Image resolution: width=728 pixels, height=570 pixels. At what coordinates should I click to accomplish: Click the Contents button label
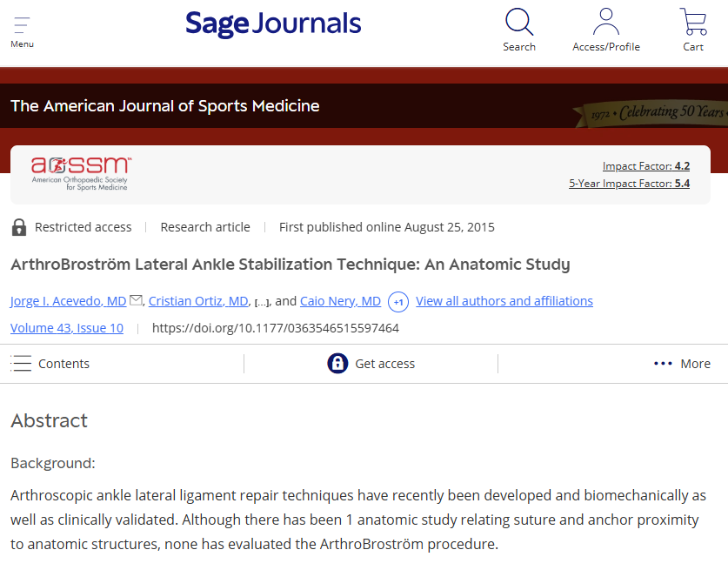pos(63,364)
